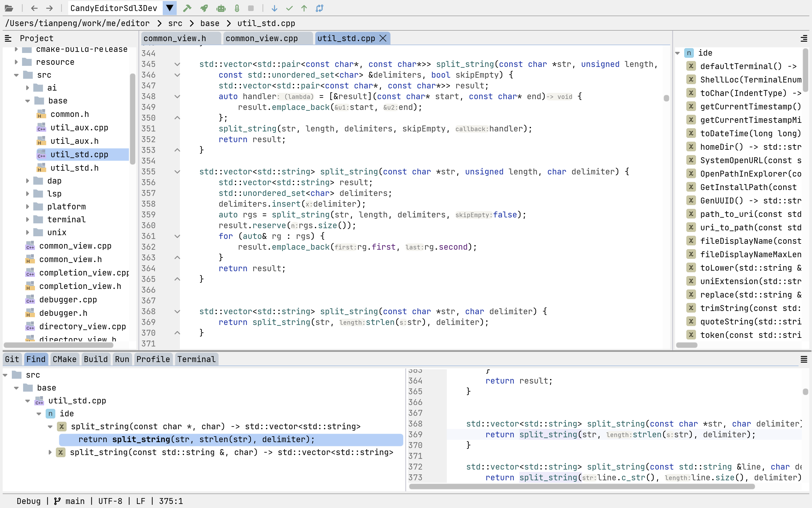Click the find preview horizontal scrollbar

[582, 486]
